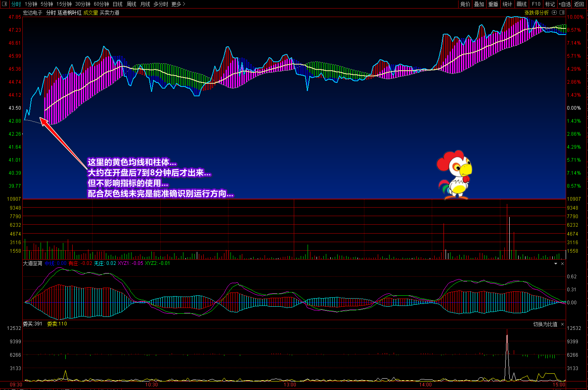
Task: Toggle the left sidebar panel icon
Action: pyautogui.click(x=4, y=4)
